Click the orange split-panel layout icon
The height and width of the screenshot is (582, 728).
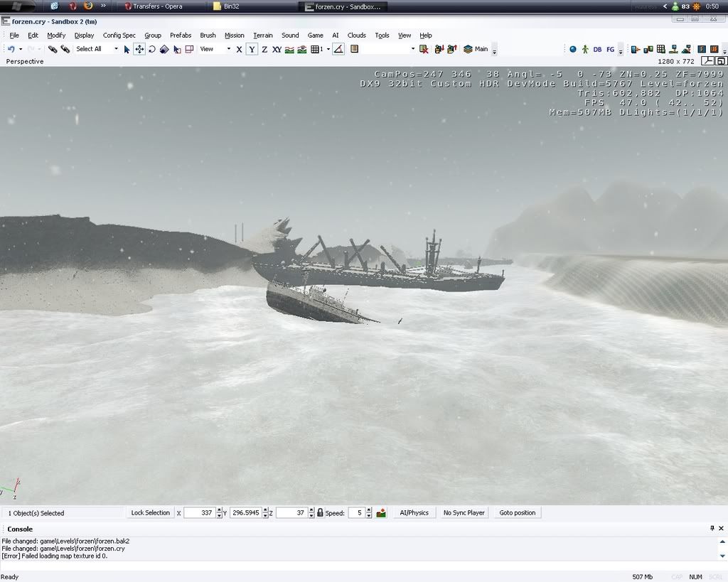pos(714,49)
